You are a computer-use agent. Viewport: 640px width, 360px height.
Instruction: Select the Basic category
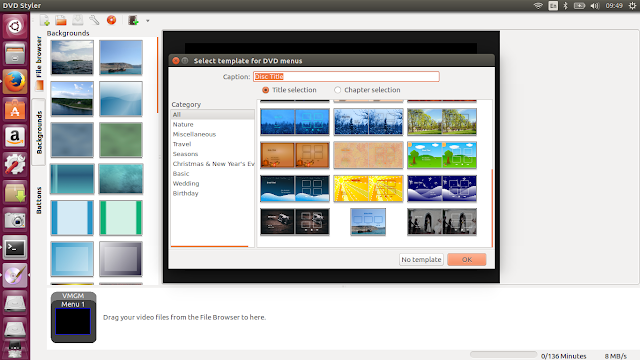212,173
